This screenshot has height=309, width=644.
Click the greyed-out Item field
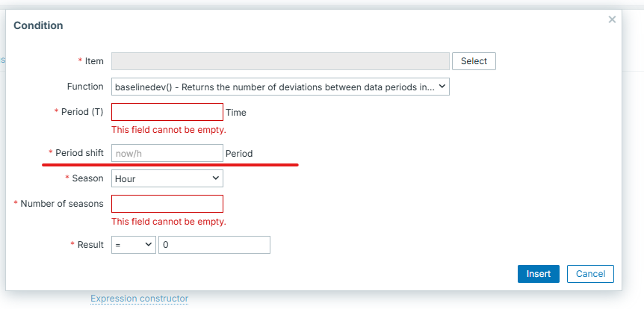[x=280, y=61]
